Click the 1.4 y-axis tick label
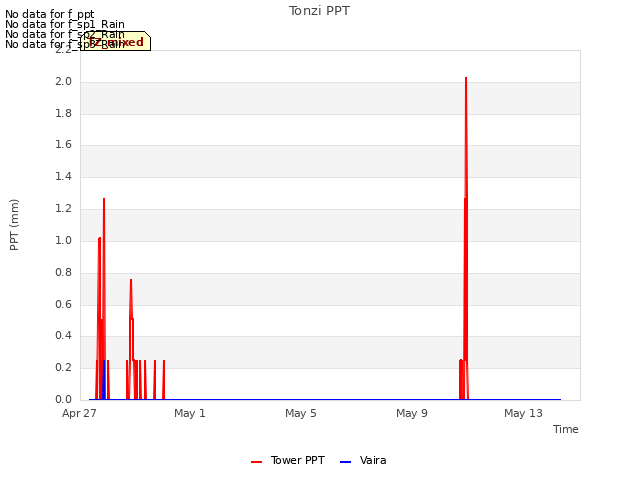Screen dimensions: 640x480 (x=63, y=177)
